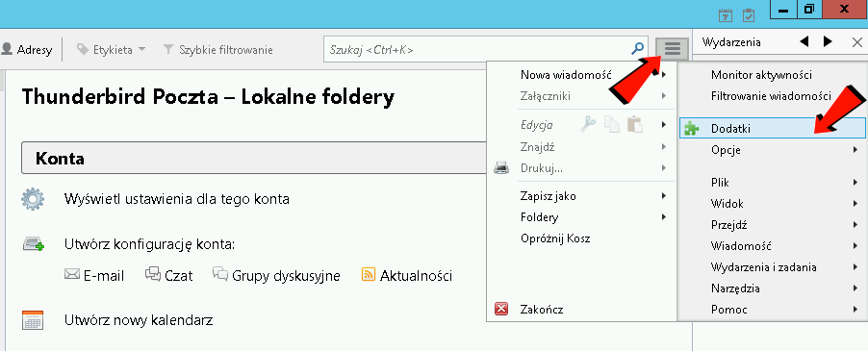Go to previous day in Wydarzenia
Viewport: 868px width, 351px height.
(804, 41)
